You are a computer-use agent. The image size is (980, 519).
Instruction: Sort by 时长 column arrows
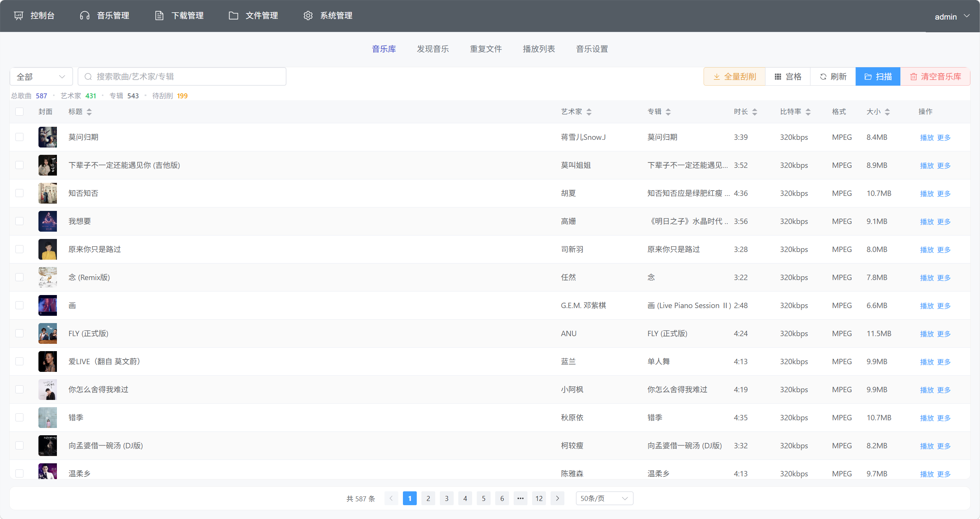(x=755, y=112)
